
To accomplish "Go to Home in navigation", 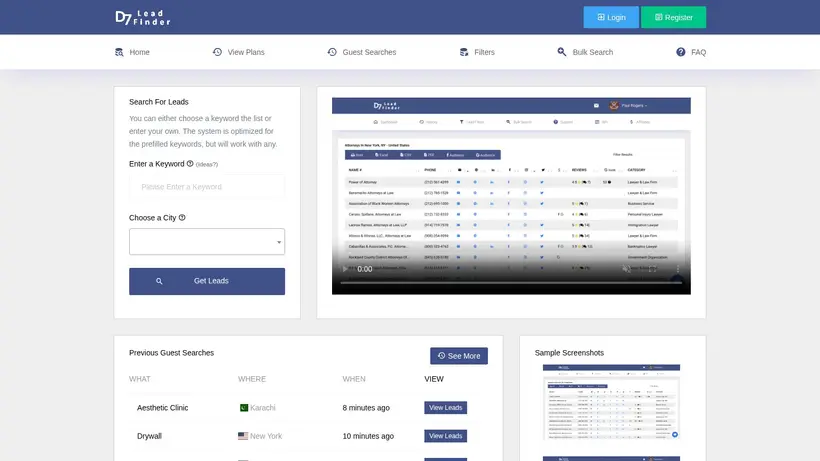I will pos(132,52).
